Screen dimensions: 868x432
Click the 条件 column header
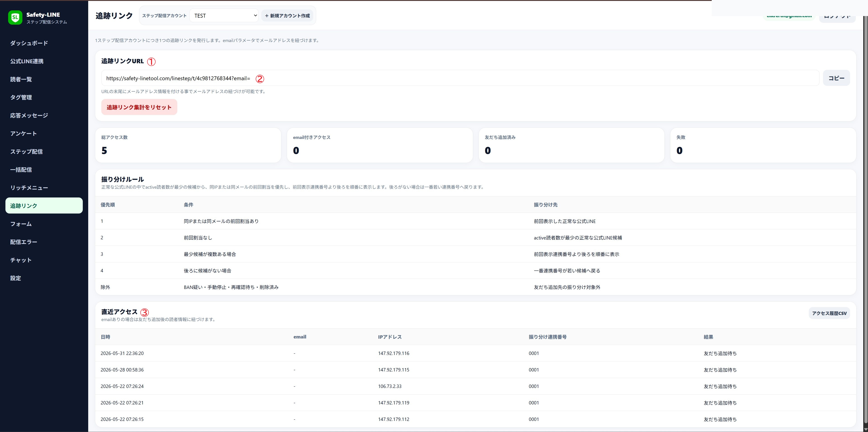[188, 205]
